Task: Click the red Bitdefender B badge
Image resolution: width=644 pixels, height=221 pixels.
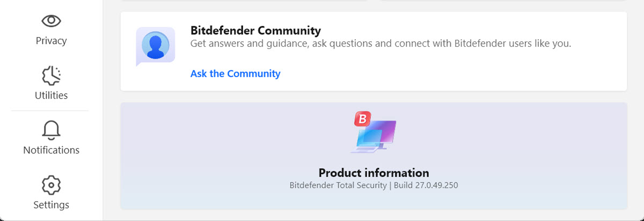Action: click(x=362, y=119)
